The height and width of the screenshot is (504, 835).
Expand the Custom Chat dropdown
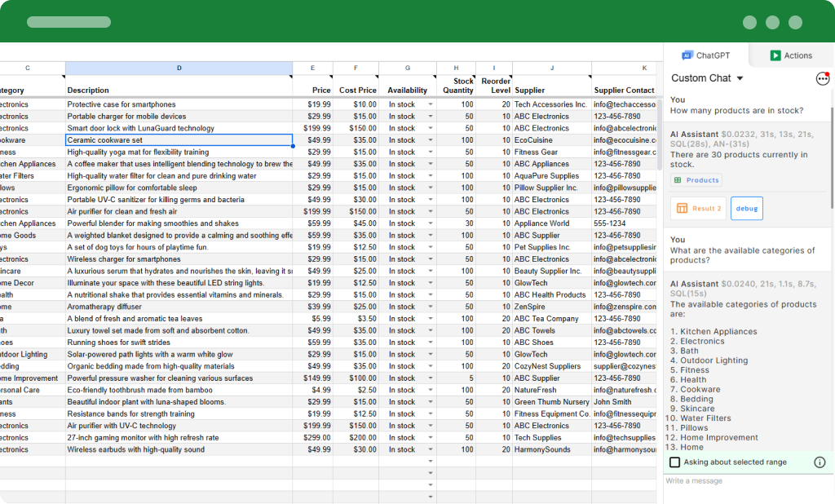tap(740, 78)
